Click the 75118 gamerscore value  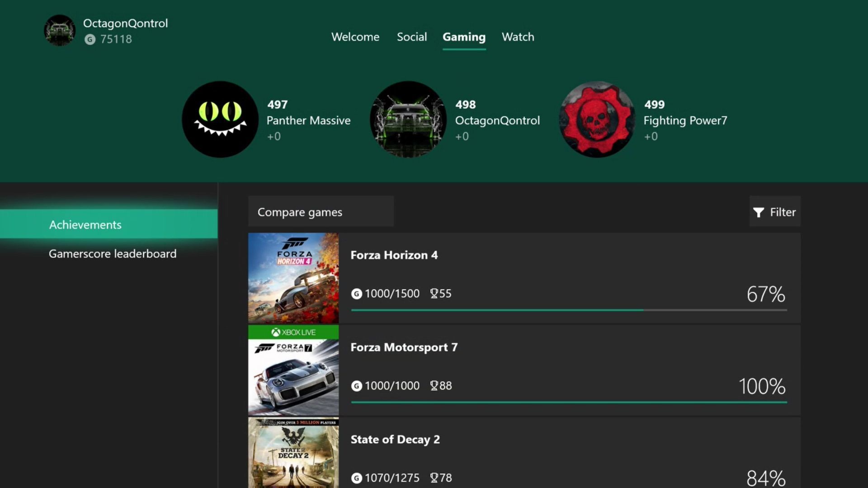pos(116,39)
